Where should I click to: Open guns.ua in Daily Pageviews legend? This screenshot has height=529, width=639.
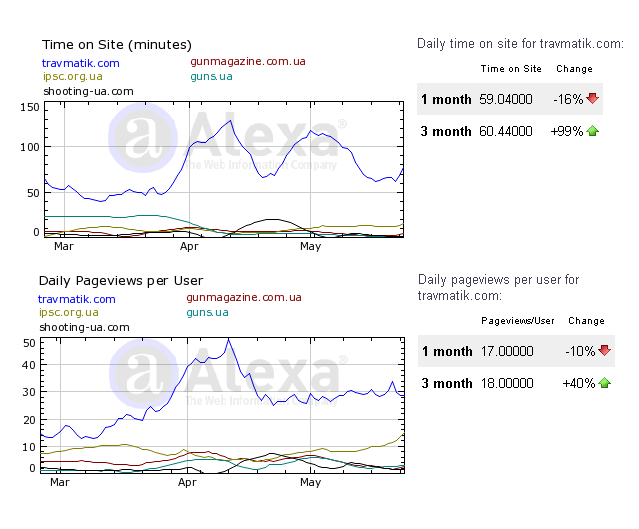tap(207, 313)
